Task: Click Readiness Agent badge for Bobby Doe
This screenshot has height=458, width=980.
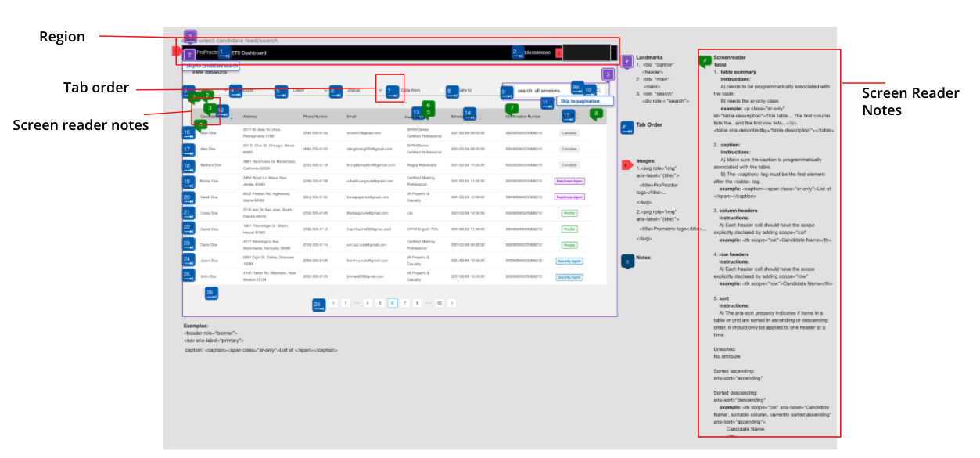Action: pos(570,180)
